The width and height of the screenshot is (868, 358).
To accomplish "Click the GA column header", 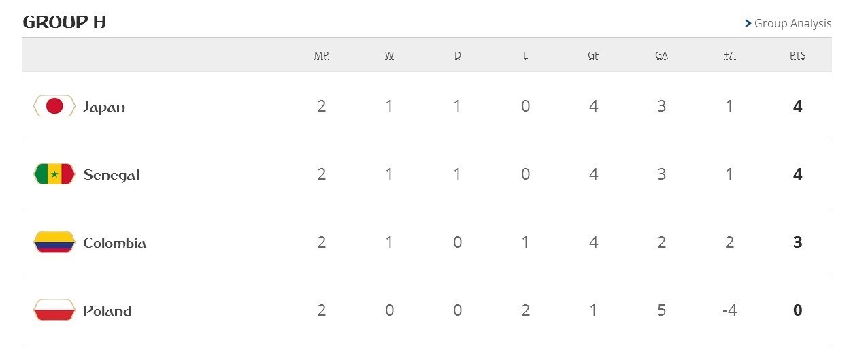I will 661,55.
